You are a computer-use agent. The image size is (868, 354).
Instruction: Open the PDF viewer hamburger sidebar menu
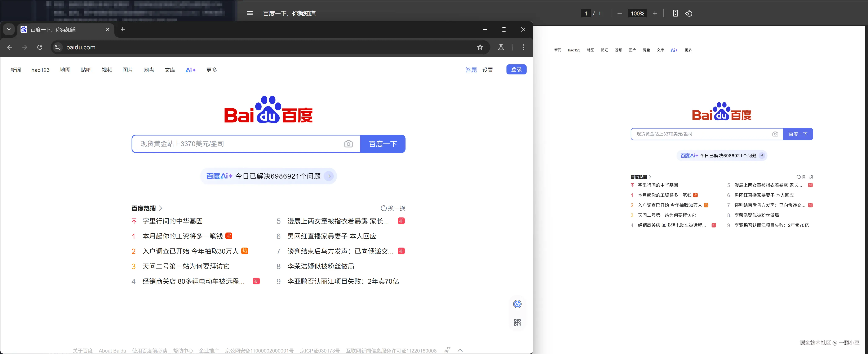pyautogui.click(x=249, y=13)
